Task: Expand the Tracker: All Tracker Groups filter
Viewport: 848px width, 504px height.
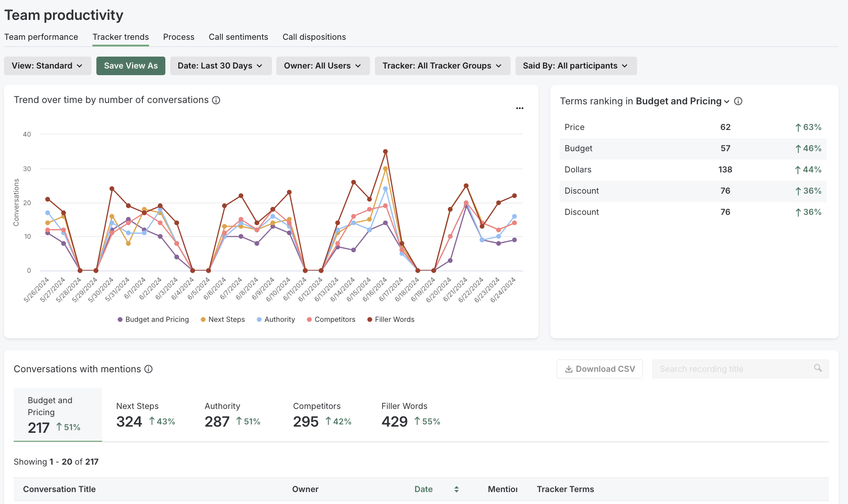Action: click(442, 65)
